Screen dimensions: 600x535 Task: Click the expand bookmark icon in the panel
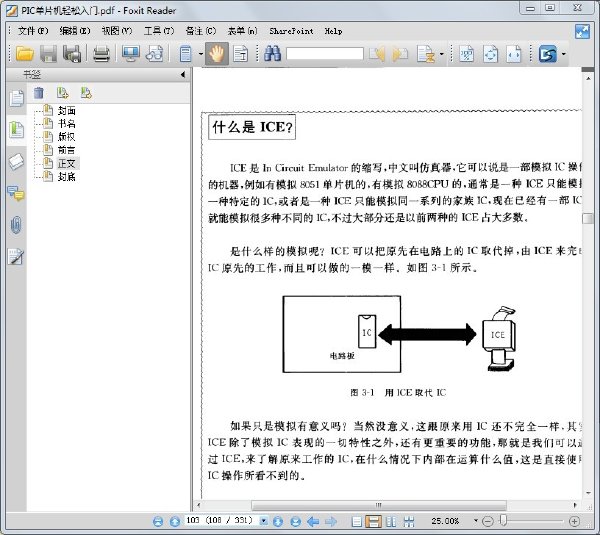click(x=62, y=93)
